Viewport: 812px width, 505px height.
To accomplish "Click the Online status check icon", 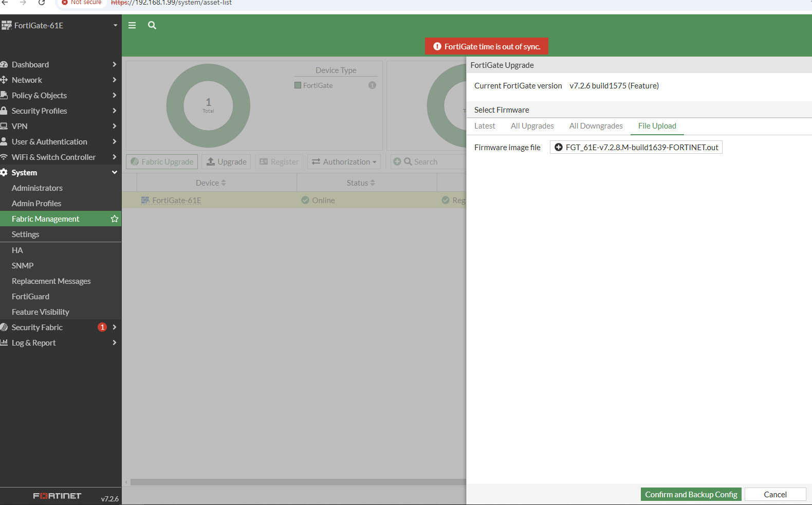I will pos(305,200).
